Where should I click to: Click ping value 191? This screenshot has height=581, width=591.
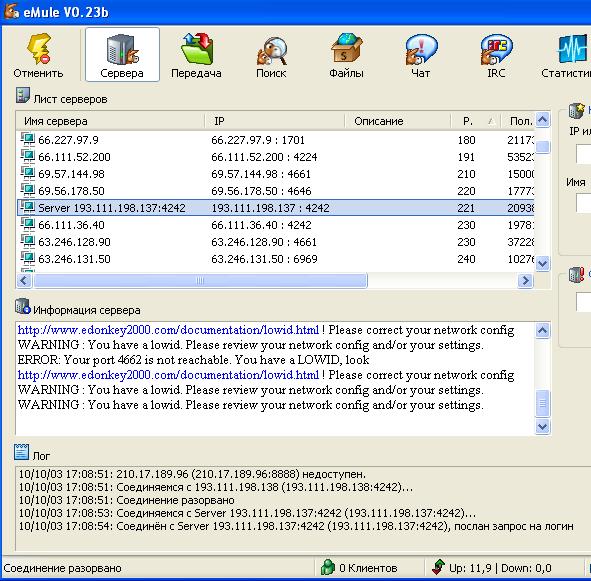[466, 157]
